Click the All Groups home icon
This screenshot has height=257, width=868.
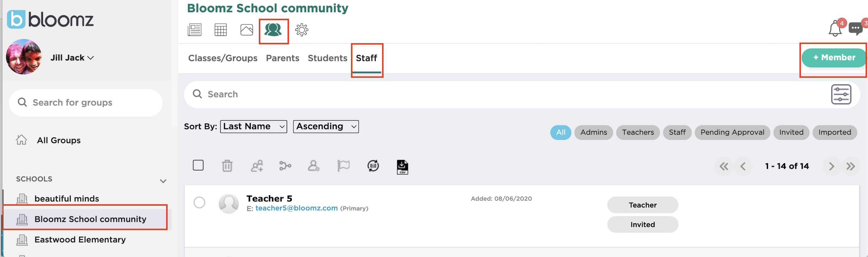tap(21, 140)
